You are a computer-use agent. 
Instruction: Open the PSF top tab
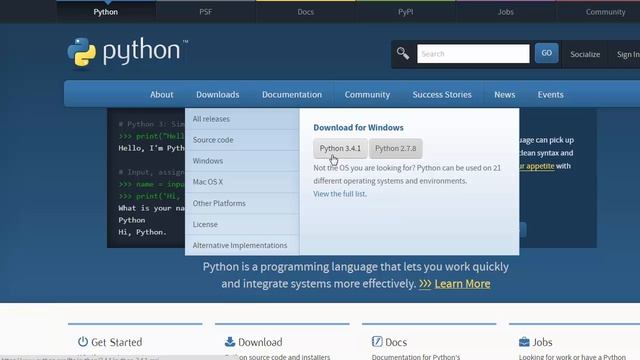[x=206, y=12]
